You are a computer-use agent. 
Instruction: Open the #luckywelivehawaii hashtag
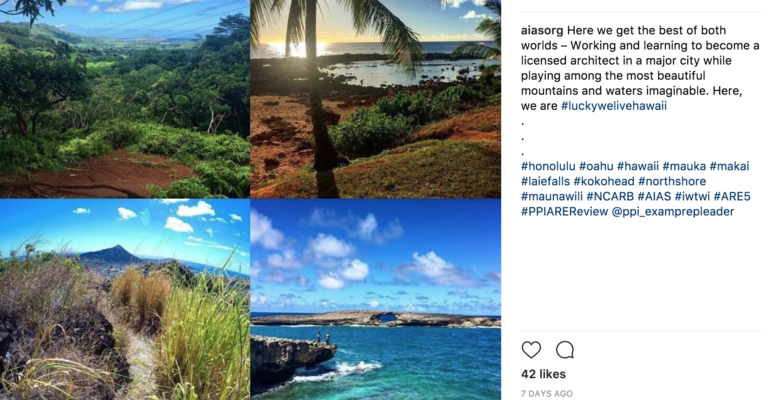tap(614, 106)
